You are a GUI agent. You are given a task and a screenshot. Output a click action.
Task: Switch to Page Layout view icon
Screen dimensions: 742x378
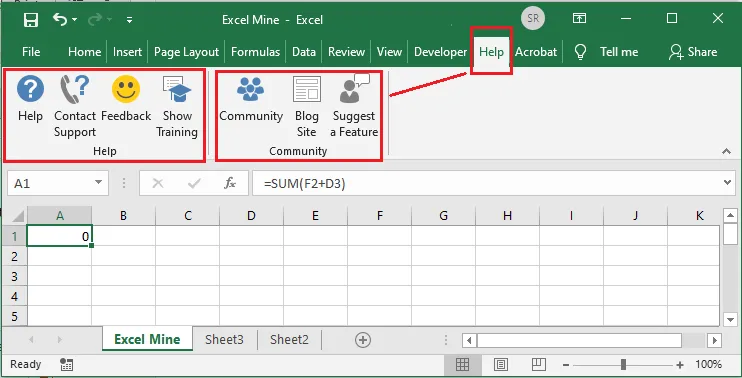[x=501, y=364]
